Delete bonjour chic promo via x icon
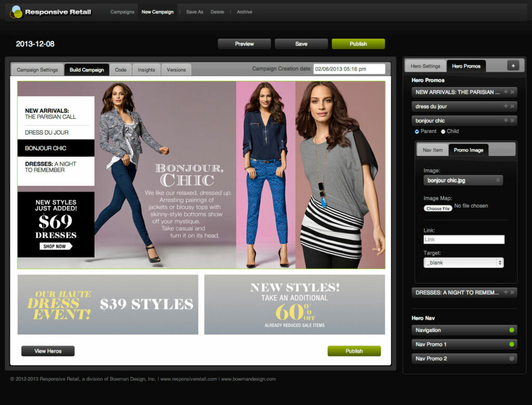 click(x=512, y=120)
